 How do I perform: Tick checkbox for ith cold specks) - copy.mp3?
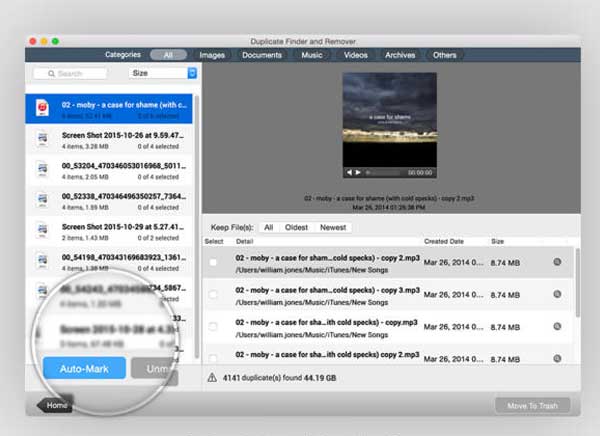point(213,327)
